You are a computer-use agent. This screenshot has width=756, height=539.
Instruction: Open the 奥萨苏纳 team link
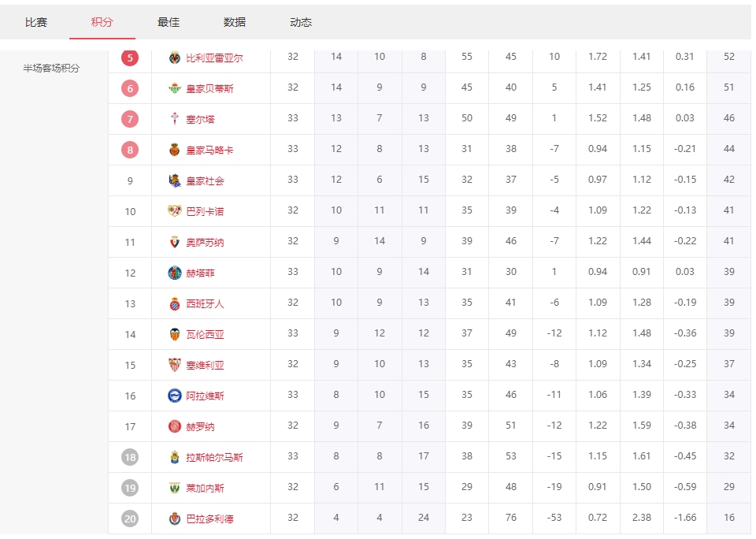[x=205, y=242]
